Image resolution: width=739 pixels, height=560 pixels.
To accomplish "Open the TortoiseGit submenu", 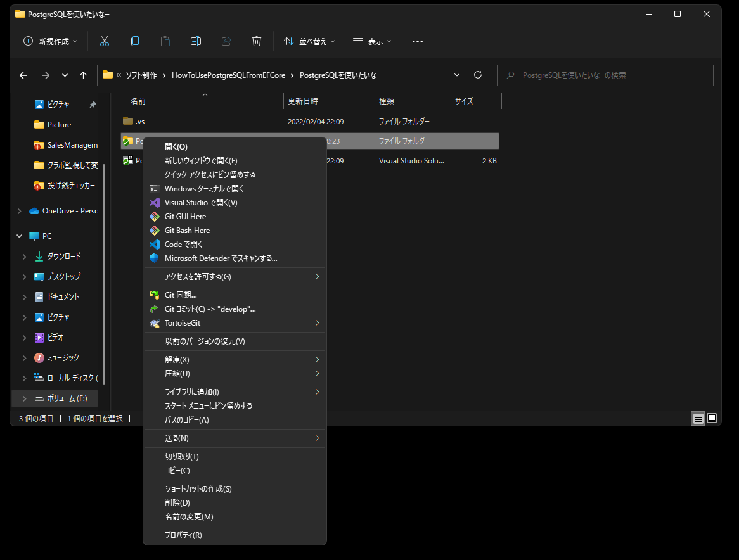I will click(235, 323).
